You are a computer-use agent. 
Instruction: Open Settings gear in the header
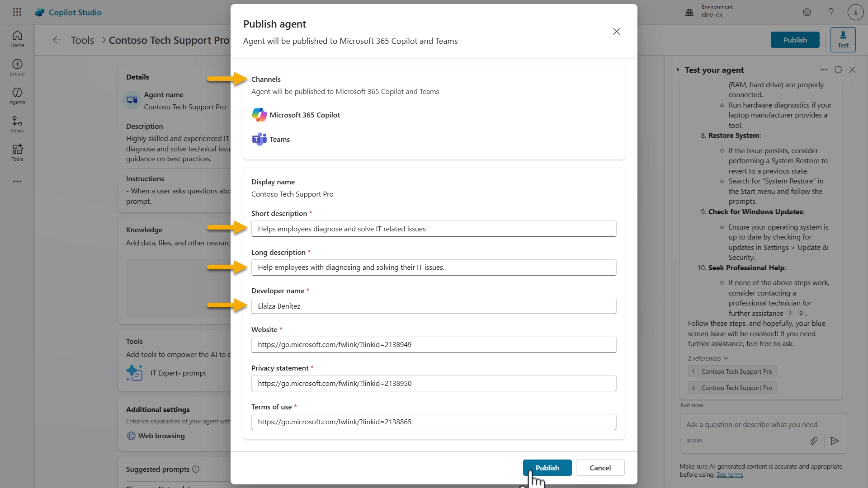tap(807, 12)
